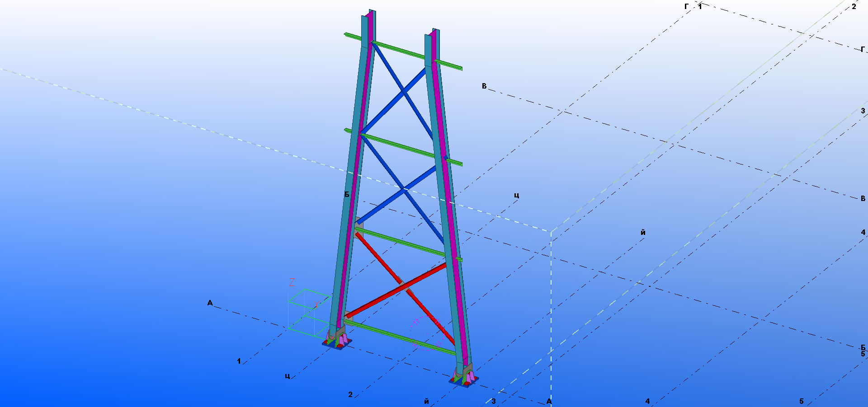
Task: Click grid label 'ц' between labels 1 and 2
Action: [288, 376]
